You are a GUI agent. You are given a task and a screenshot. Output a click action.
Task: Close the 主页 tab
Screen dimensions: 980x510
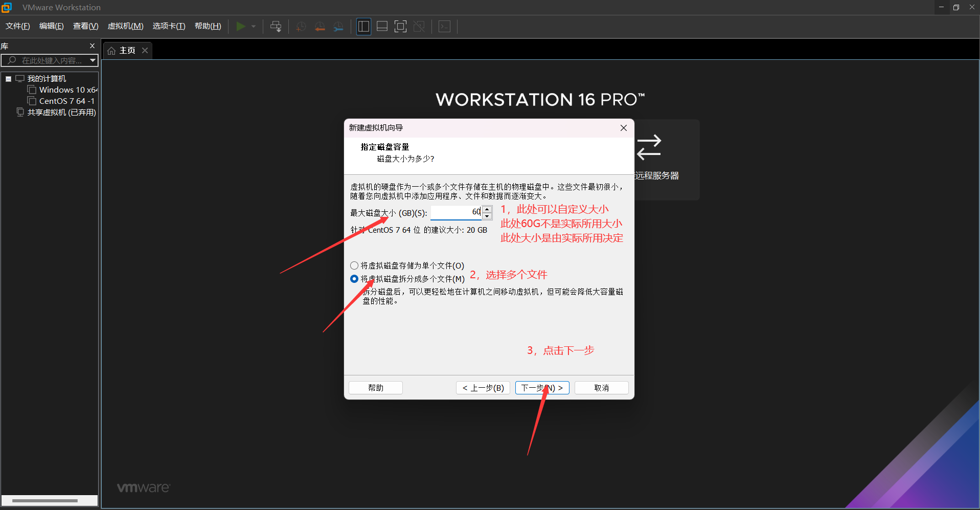145,50
